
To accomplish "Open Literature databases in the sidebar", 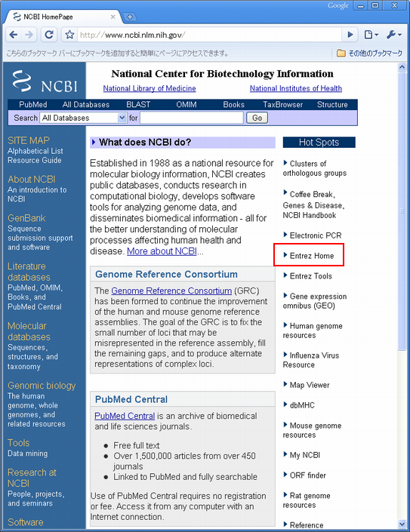I will [29, 272].
